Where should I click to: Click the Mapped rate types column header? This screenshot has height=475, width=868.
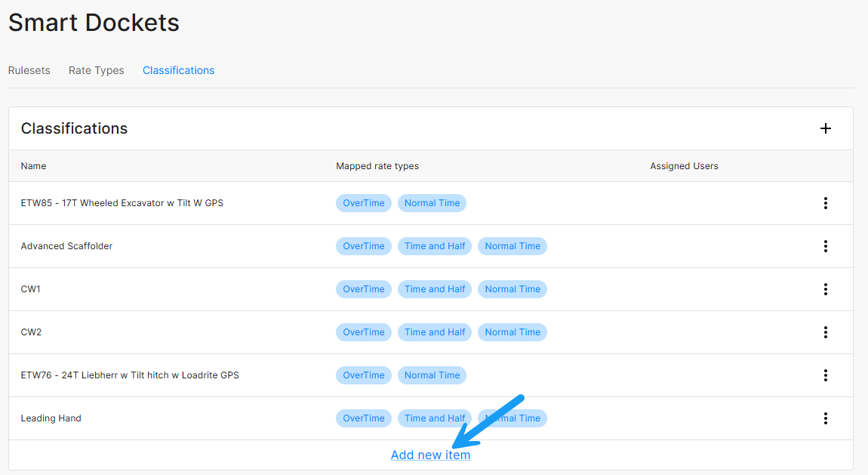pos(377,166)
